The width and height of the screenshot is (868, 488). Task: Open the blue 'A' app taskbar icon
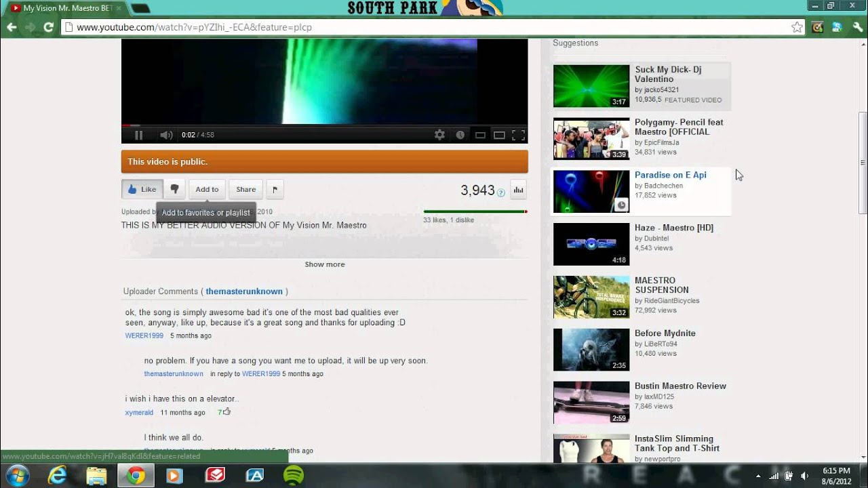[254, 476]
